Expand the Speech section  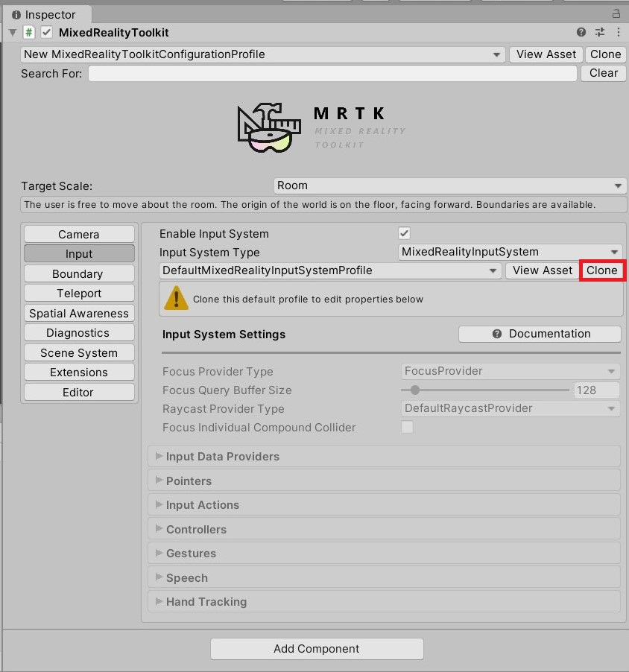coord(384,577)
